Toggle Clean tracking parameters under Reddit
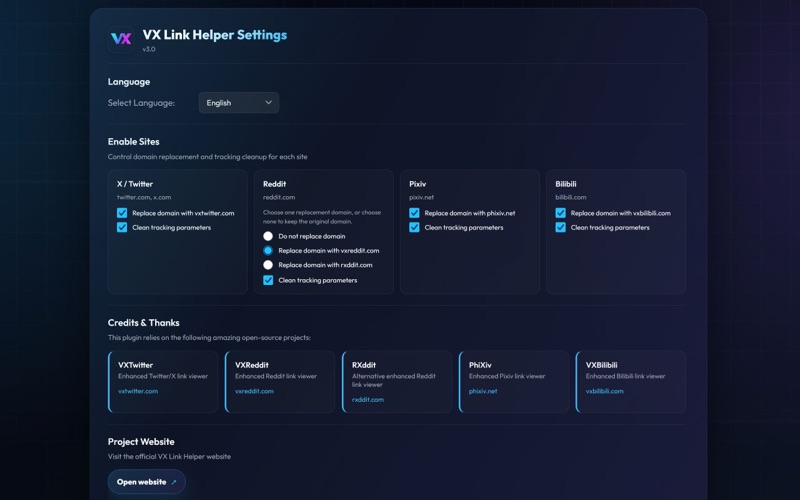Image resolution: width=800 pixels, height=500 pixels. click(268, 280)
